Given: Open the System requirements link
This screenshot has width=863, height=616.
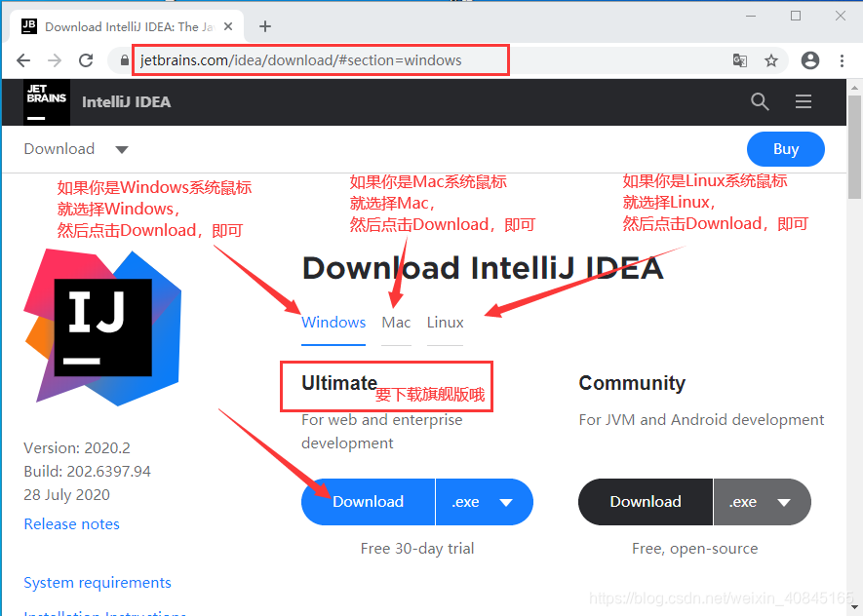Looking at the screenshot, I should (x=98, y=583).
